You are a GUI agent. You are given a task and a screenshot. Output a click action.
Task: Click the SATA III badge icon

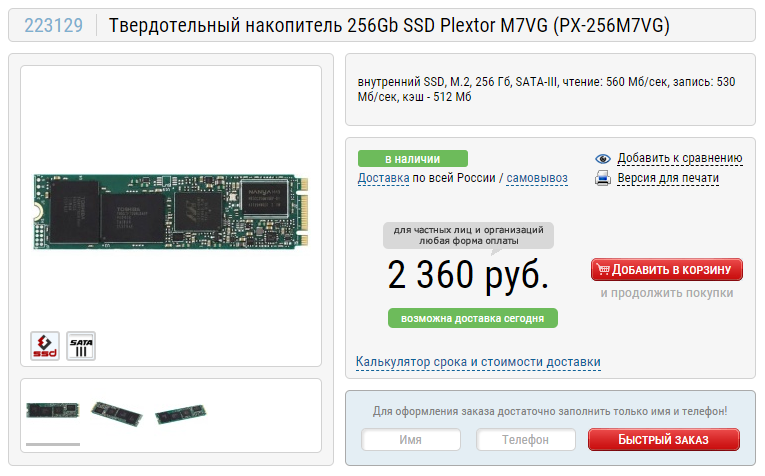[81, 346]
